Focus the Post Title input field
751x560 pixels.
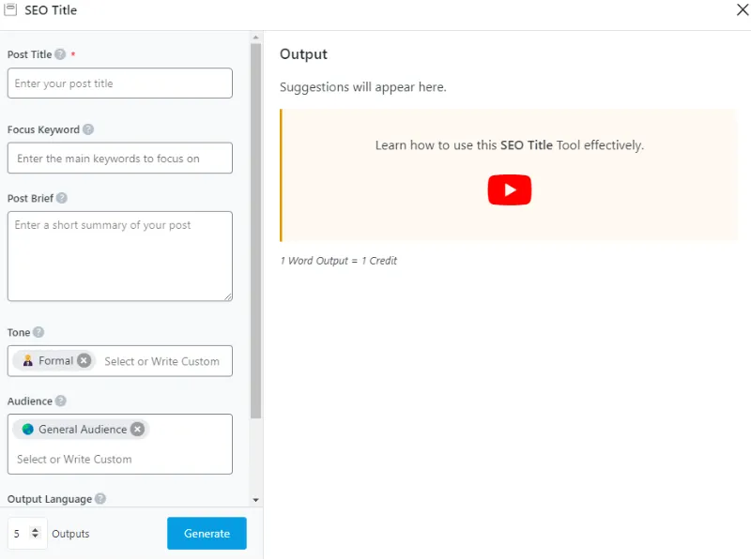coord(119,83)
